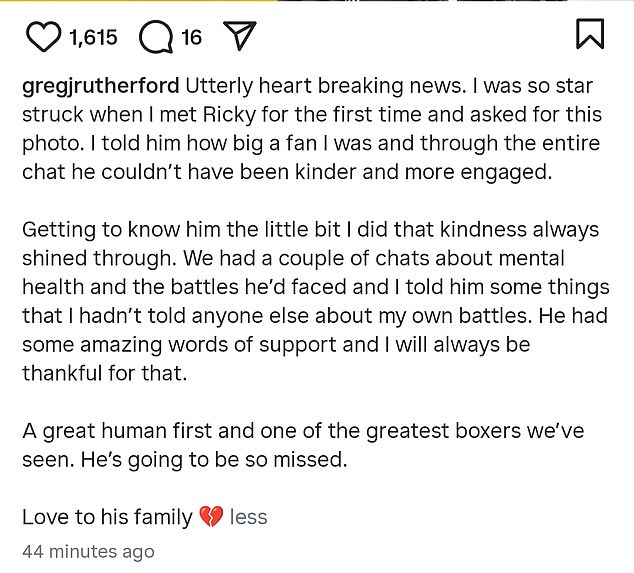The height and width of the screenshot is (573, 634).
Task: Click the 'Getting to know him' paragraph
Action: [x=316, y=301]
